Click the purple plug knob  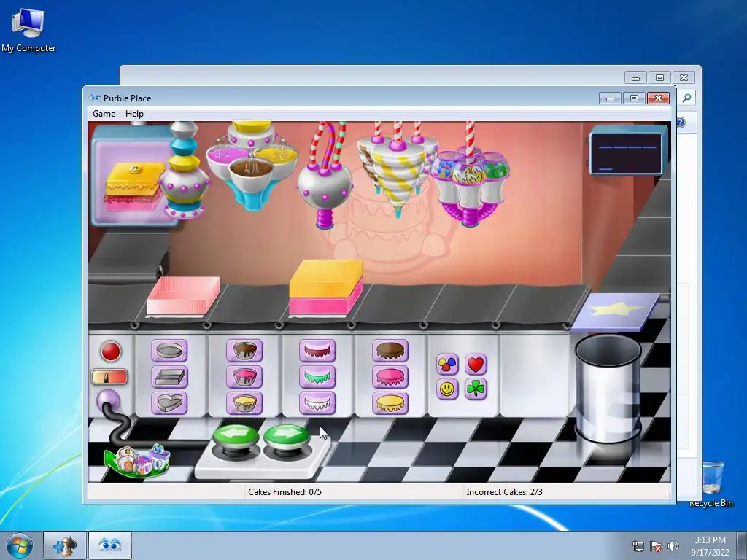click(x=108, y=401)
